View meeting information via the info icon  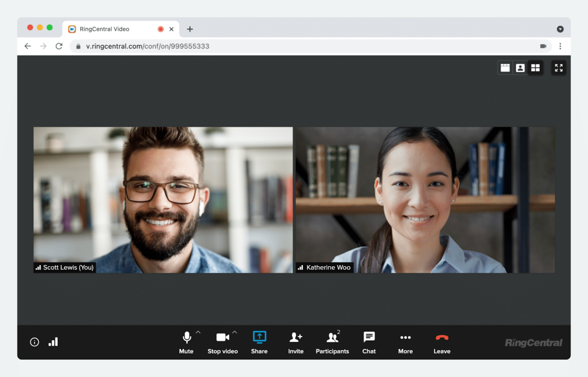[x=34, y=342]
